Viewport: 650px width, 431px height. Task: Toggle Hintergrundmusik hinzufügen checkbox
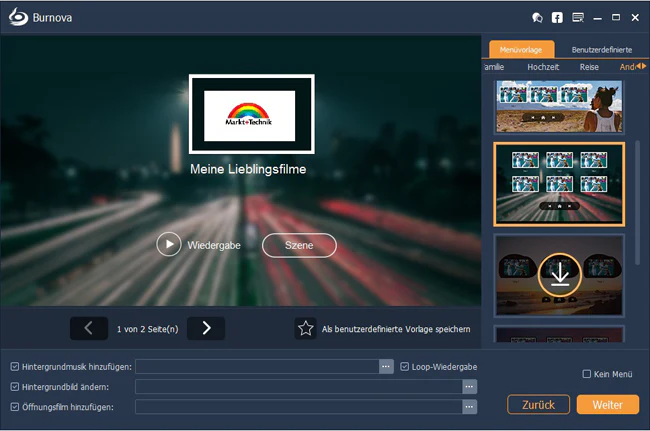[x=15, y=367]
